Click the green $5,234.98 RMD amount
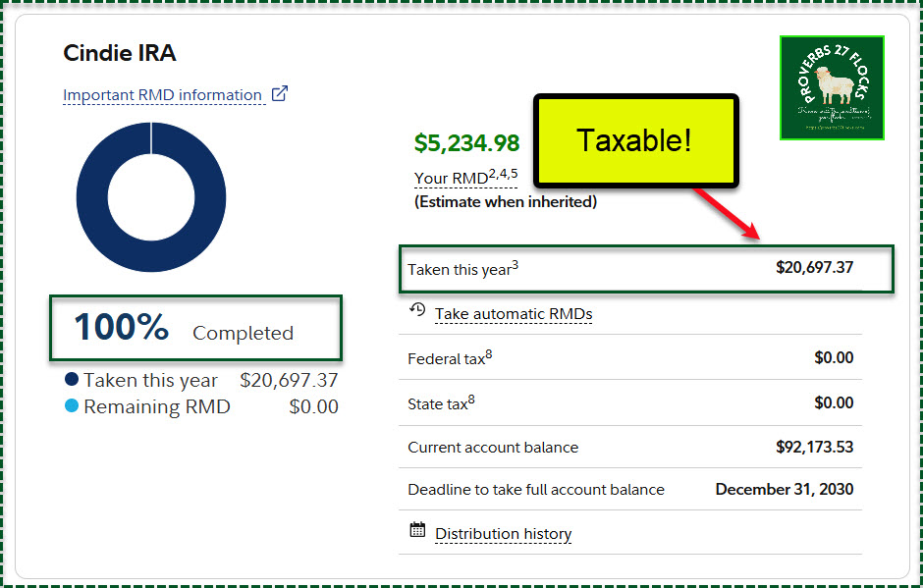923x588 pixels. coord(466,143)
